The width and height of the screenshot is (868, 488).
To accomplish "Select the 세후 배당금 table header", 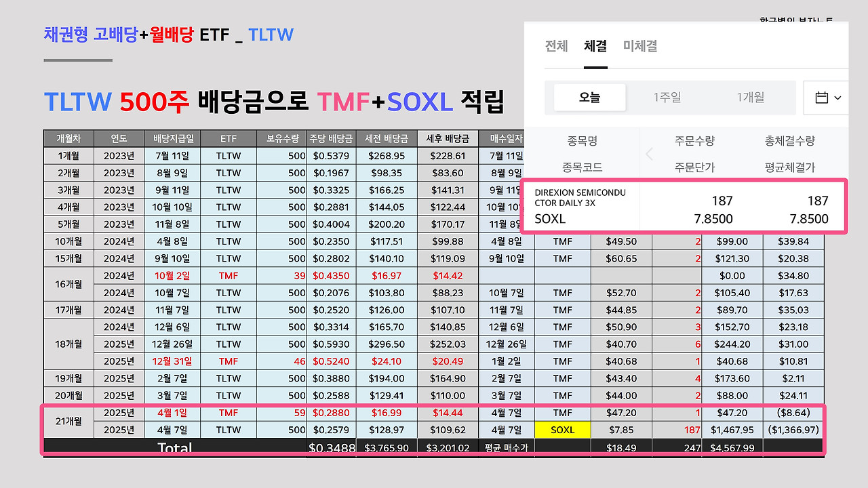I will [448, 138].
